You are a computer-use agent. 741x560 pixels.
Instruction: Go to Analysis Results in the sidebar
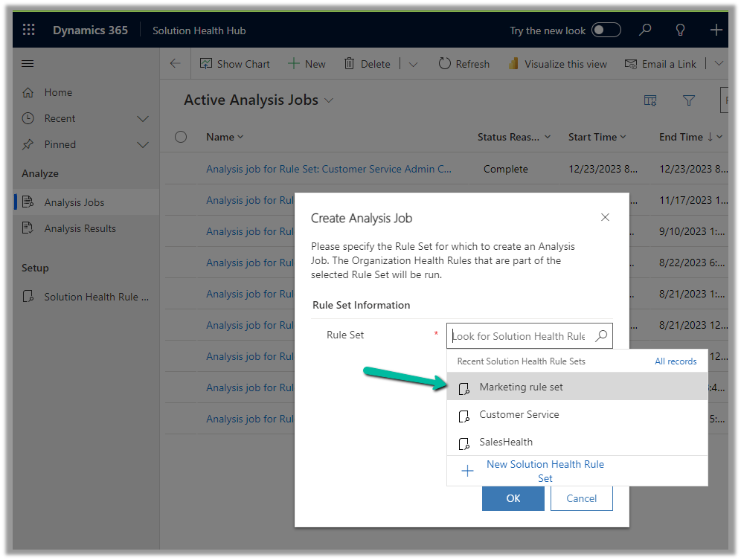tap(80, 229)
